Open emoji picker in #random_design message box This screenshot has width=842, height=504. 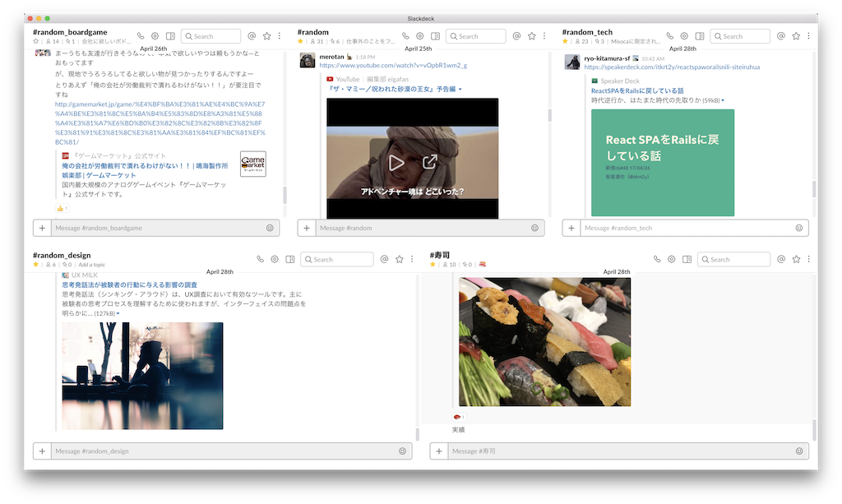402,451
